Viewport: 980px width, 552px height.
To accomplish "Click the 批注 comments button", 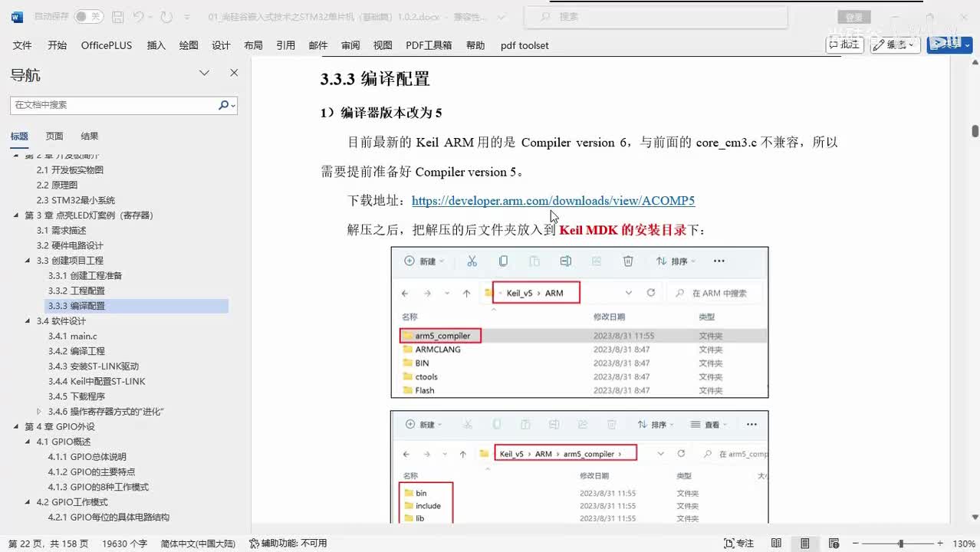I will (x=845, y=44).
